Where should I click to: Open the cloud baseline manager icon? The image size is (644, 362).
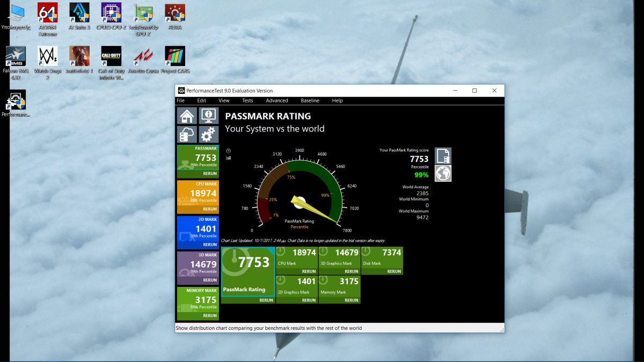[187, 135]
